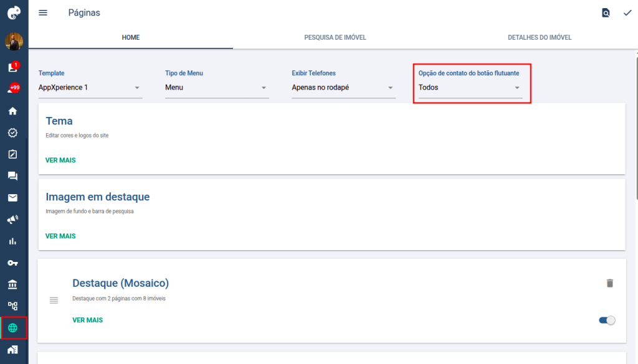Open the home icon in sidebar

(x=12, y=111)
